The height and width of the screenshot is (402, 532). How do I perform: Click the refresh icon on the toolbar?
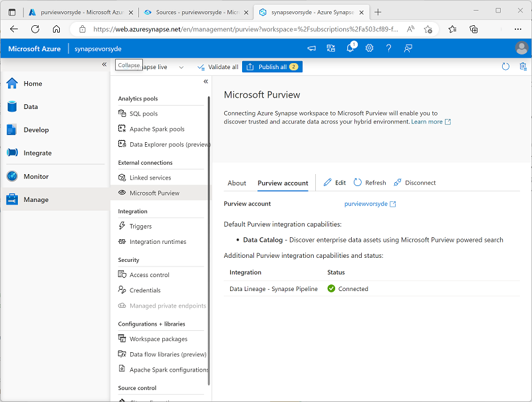[505, 66]
